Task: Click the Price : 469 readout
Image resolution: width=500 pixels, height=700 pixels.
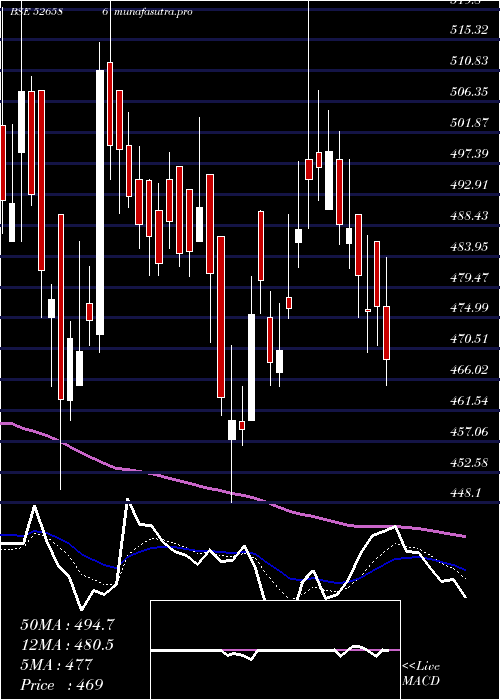Action: 62,685
